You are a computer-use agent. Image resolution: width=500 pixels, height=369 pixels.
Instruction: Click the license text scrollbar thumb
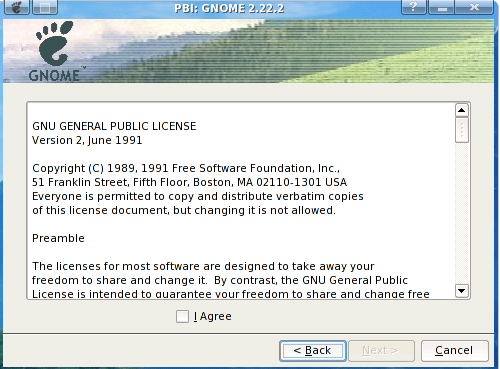[x=462, y=130]
